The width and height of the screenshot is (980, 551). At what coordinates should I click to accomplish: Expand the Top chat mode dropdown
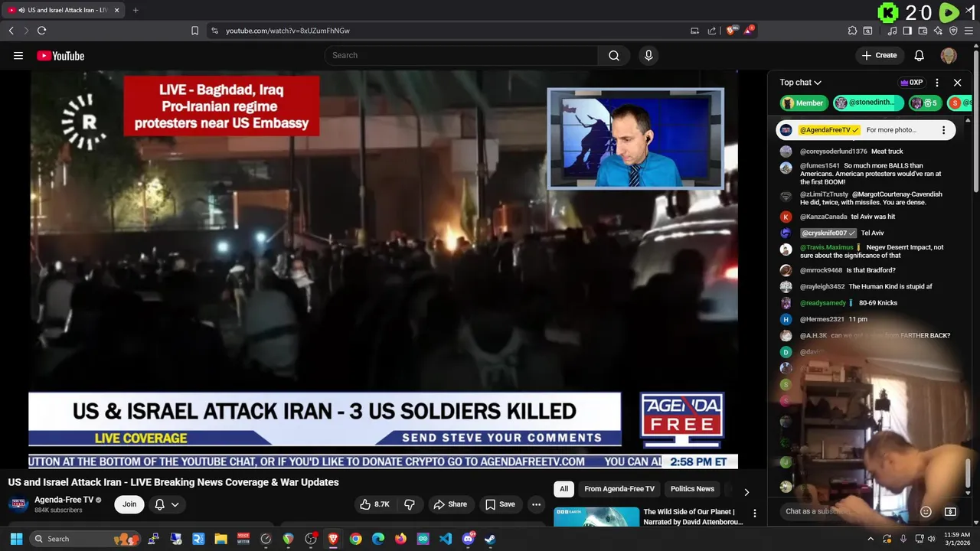pyautogui.click(x=800, y=83)
